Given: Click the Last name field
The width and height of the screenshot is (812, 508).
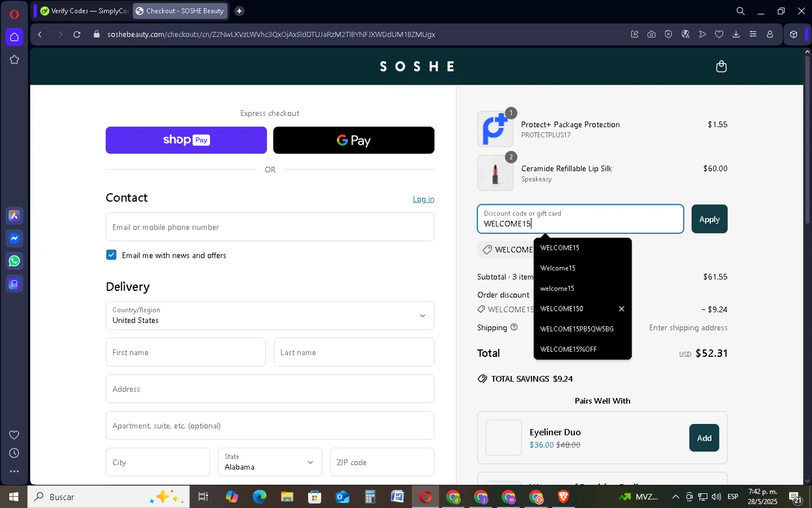Looking at the screenshot, I should 354,352.
